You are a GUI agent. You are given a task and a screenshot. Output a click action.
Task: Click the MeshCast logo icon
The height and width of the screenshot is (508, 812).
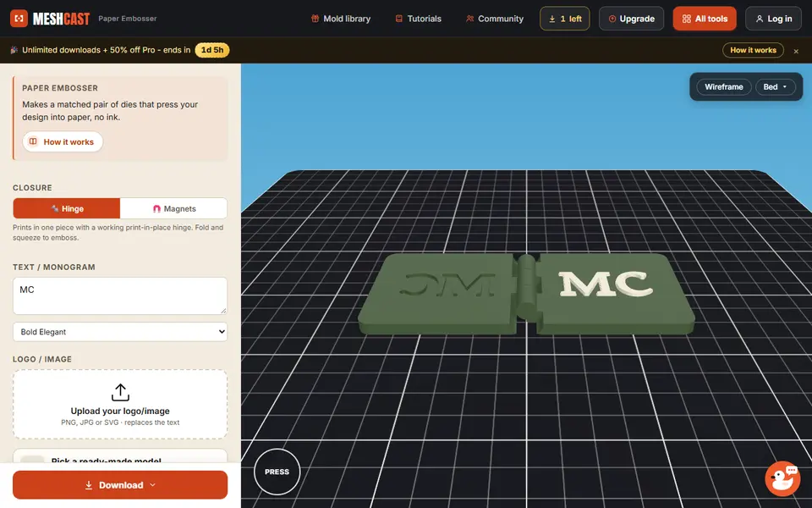[x=19, y=19]
